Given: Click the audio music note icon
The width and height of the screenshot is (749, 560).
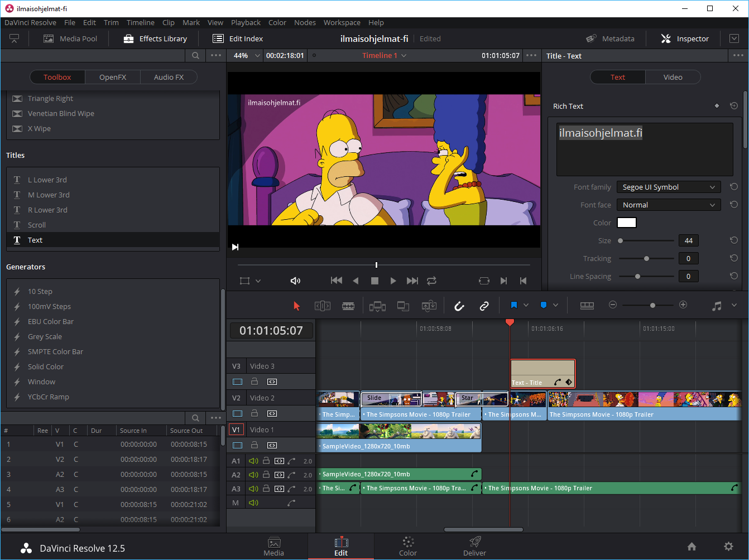Looking at the screenshot, I should pos(717,306).
